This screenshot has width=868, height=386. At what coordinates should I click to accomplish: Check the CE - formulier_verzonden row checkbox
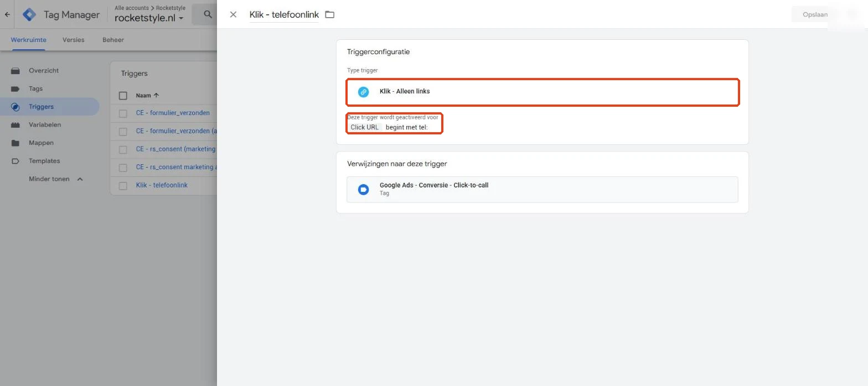pos(123,113)
